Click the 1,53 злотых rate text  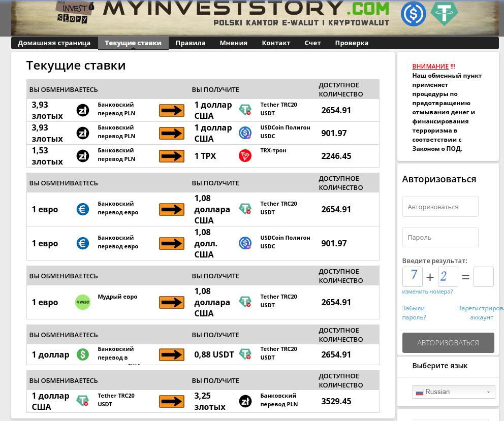[47, 156]
